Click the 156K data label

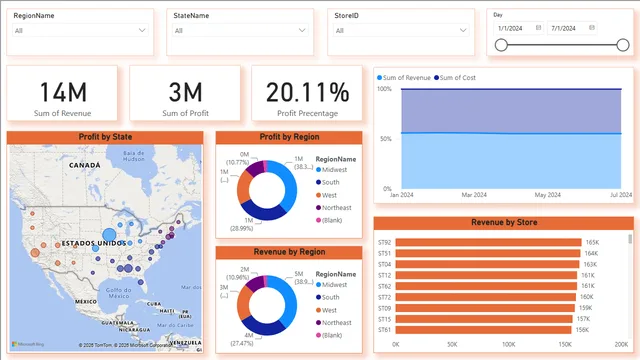click(x=582, y=330)
